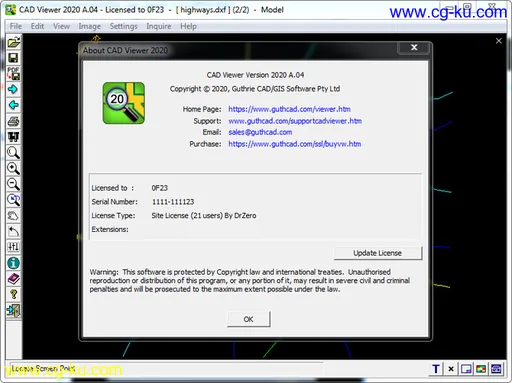Open the View menu

point(61,26)
